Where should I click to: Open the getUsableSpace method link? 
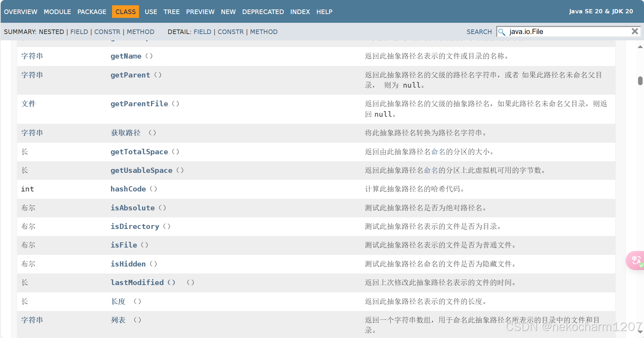point(141,170)
